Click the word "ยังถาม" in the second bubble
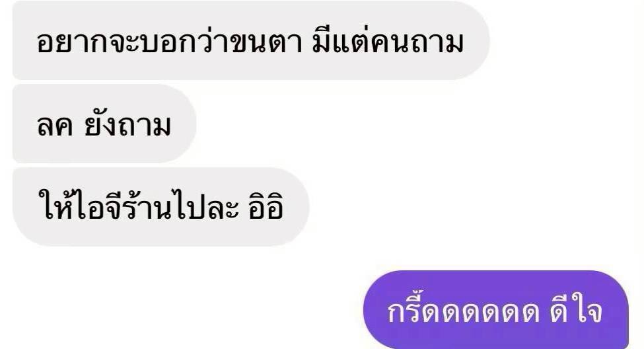 [x=127, y=125]
